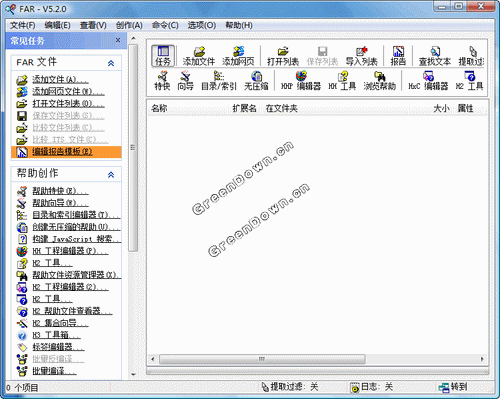Click the 添加网页 toolbar icon
500x399 pixels.
coord(238,56)
